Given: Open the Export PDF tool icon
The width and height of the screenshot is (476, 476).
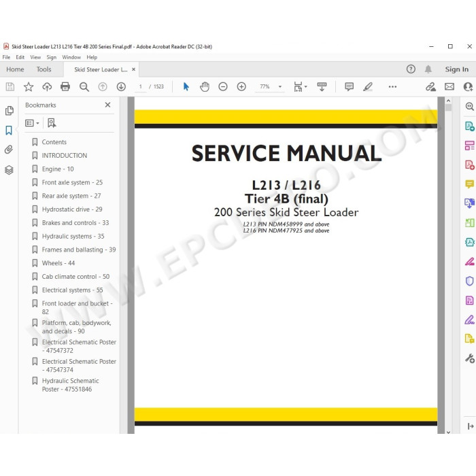Looking at the screenshot, I should point(469,126).
